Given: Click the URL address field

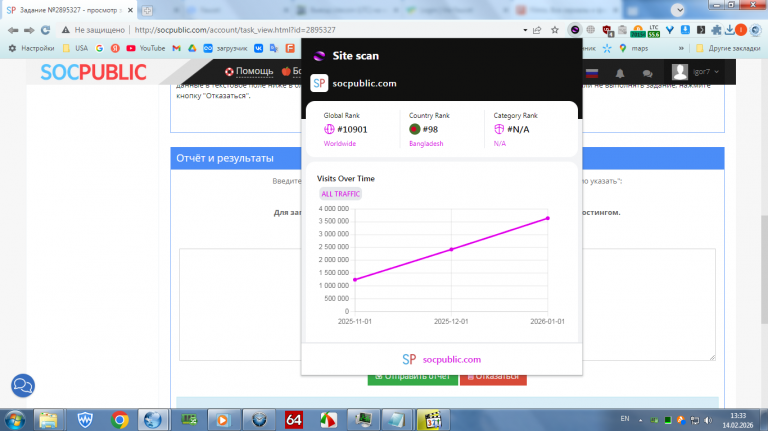Looking at the screenshot, I should pyautogui.click(x=323, y=30).
